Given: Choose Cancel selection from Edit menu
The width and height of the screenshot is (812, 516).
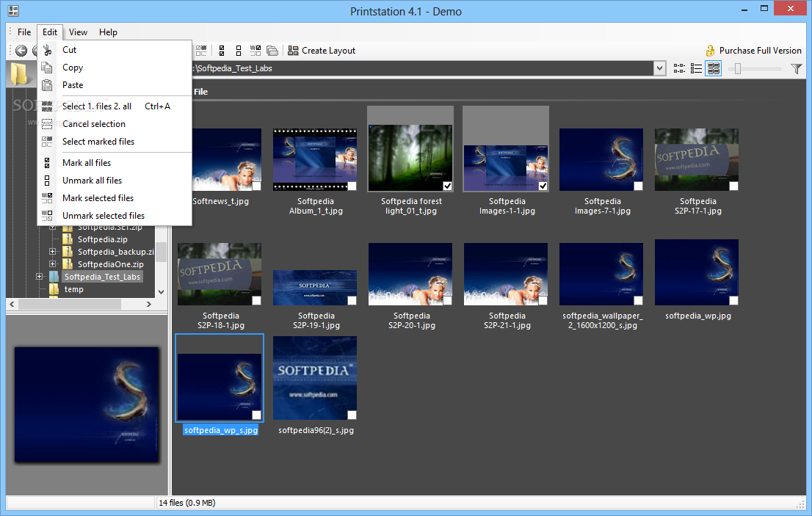Looking at the screenshot, I should [x=115, y=124].
